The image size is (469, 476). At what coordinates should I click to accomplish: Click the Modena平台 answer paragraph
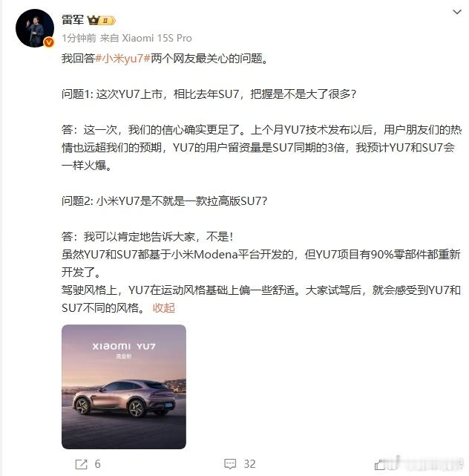click(261, 263)
